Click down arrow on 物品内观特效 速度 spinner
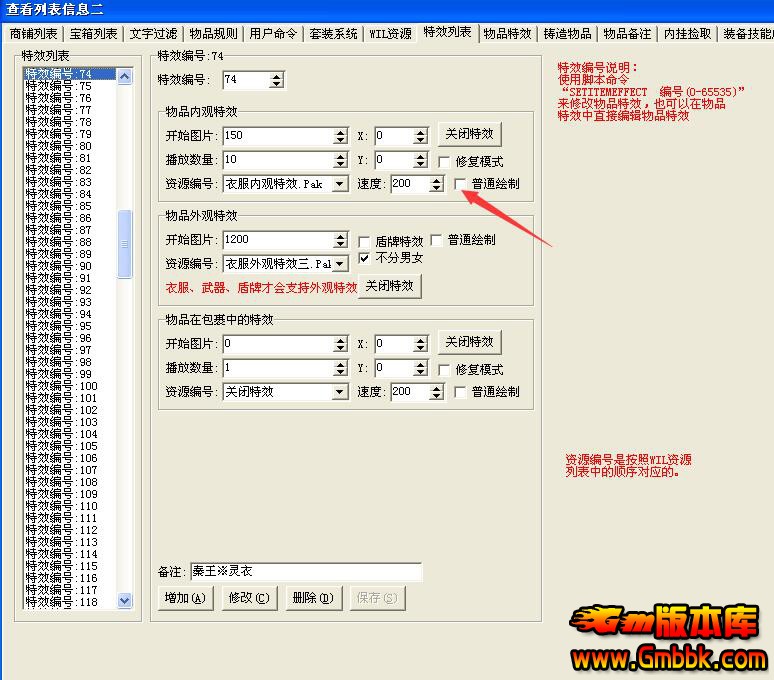 [435, 188]
